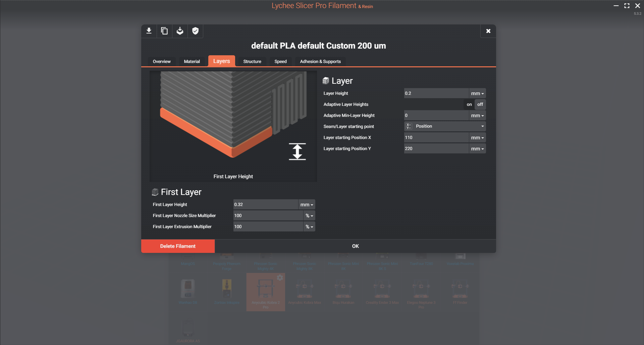
Task: Turn Adaptive Layer Heights off
Action: coord(480,105)
